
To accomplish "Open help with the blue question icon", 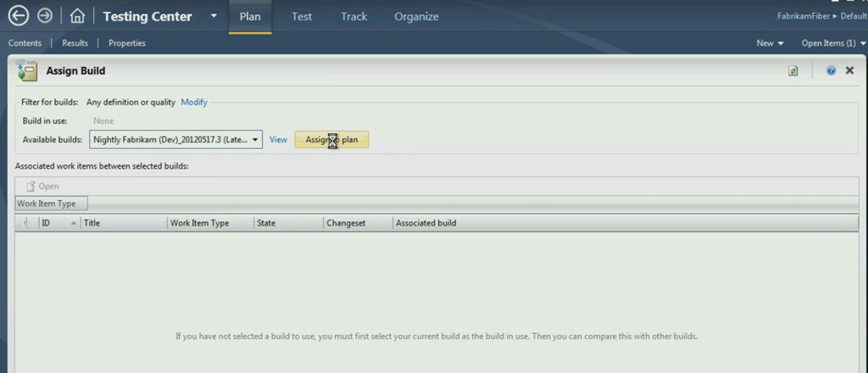I will point(831,71).
